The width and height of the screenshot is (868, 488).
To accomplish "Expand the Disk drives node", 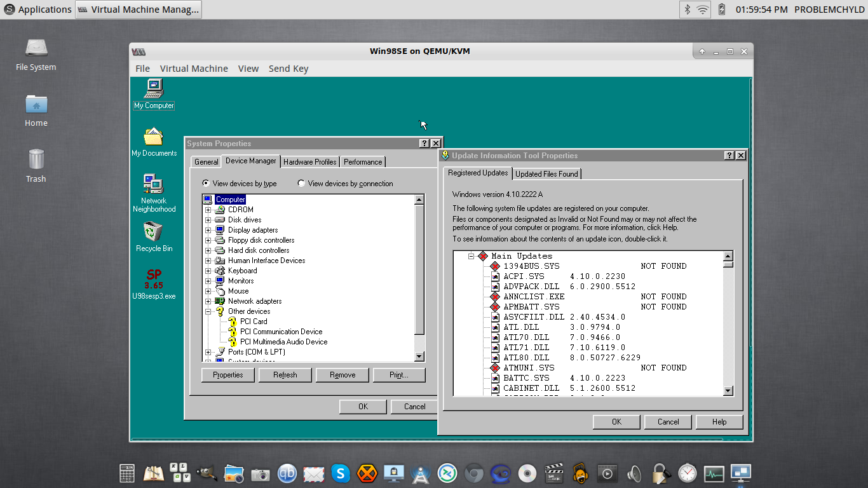I will (208, 220).
